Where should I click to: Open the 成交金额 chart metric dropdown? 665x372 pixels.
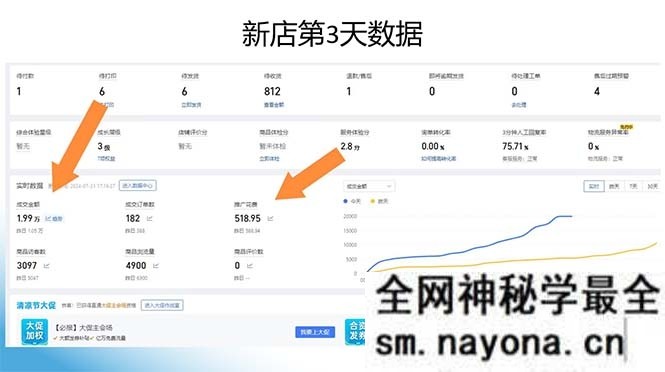(x=369, y=186)
